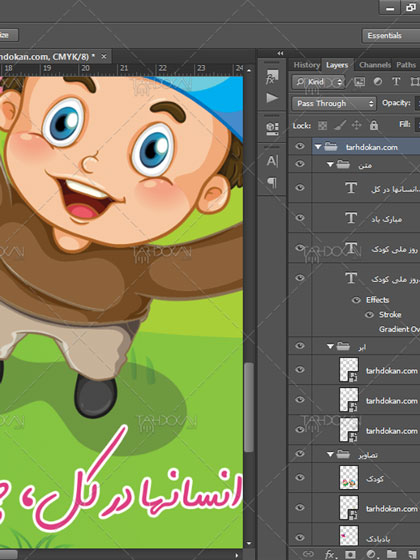This screenshot has width=420, height=560.
Task: Click the horizontal scroll right arrow
Action: pos(236,555)
